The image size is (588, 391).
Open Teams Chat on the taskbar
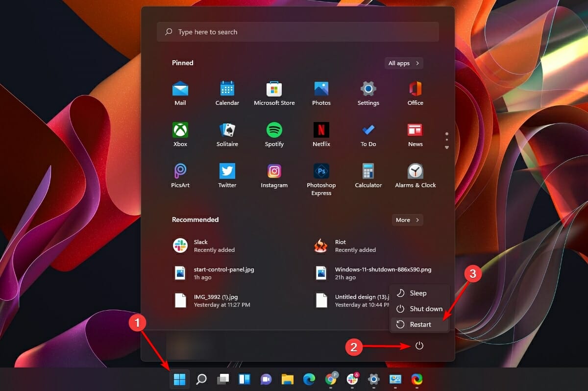266,379
